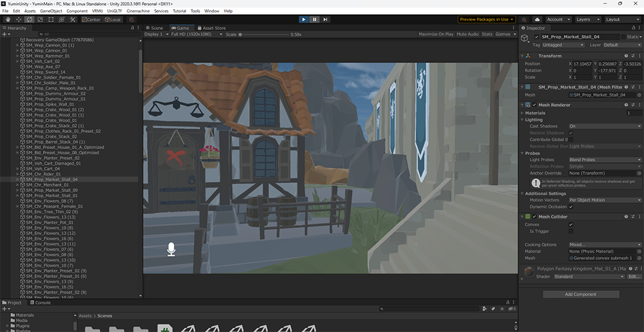Click the Stats button
The image size is (644, 332).
pos(487,34)
